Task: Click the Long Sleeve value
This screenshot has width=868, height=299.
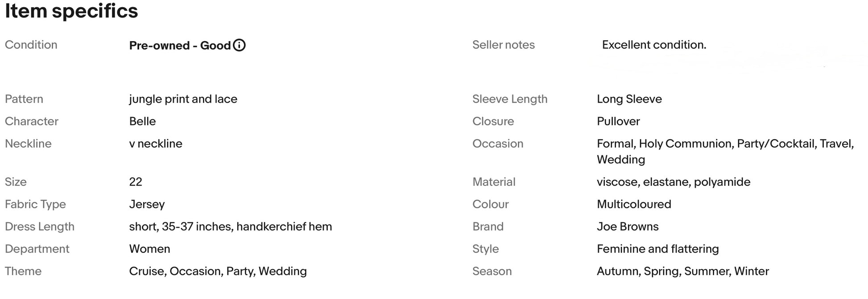Action: [629, 99]
